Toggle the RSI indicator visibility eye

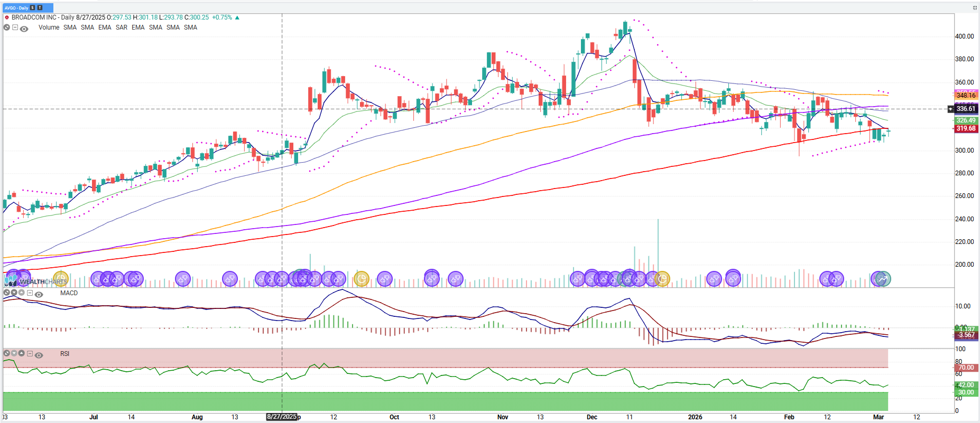pyautogui.click(x=39, y=355)
